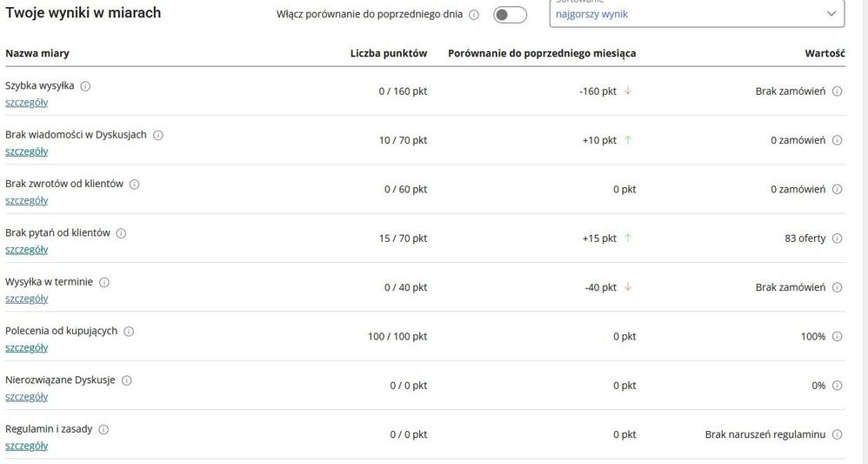This screenshot has height=464, width=868.
Task: Click info icon next to Szybka wysyłka
Action: (85, 86)
